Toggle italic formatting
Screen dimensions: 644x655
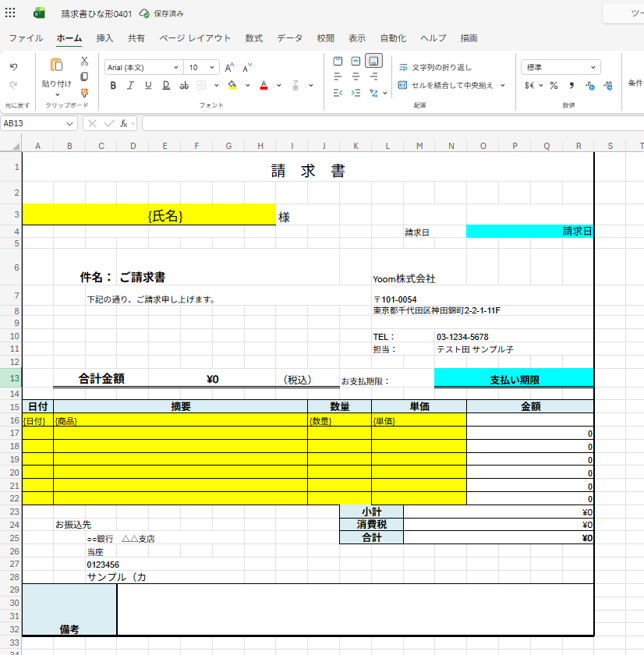[130, 86]
